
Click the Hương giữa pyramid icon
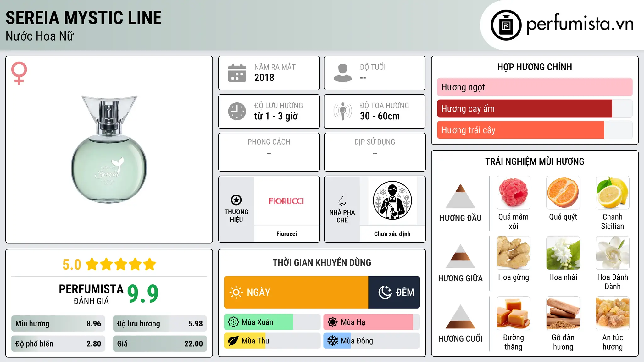(460, 256)
